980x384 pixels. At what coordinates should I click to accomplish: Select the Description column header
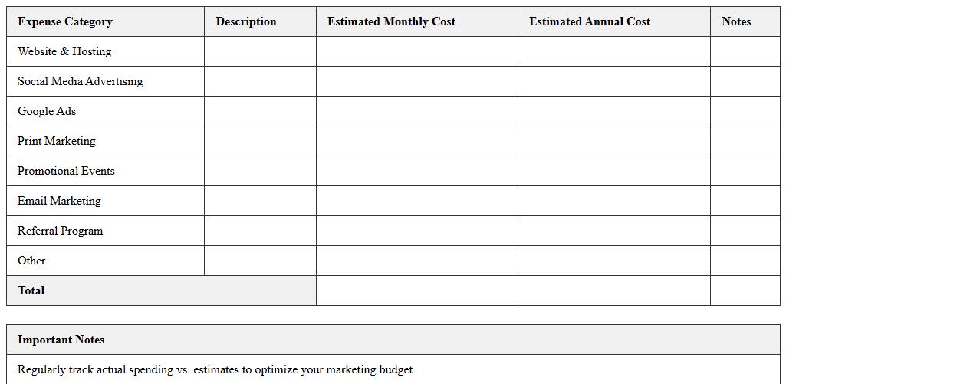(246, 21)
